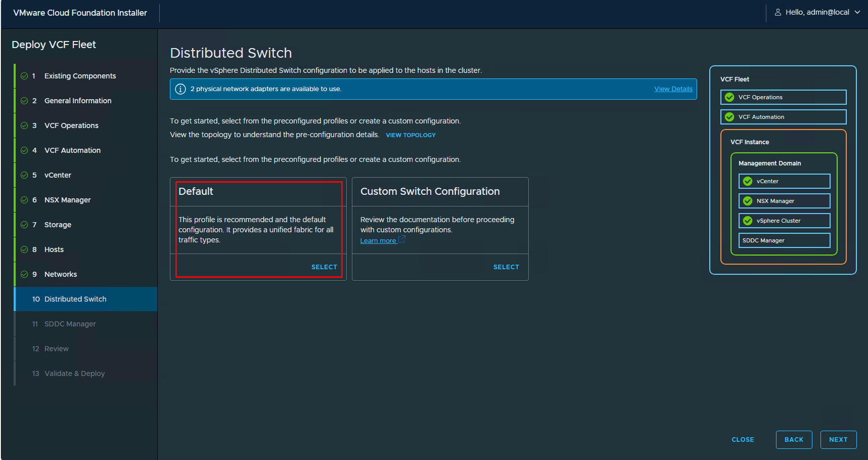Click the green check in the Management Domain NSX Manager box

click(x=748, y=201)
